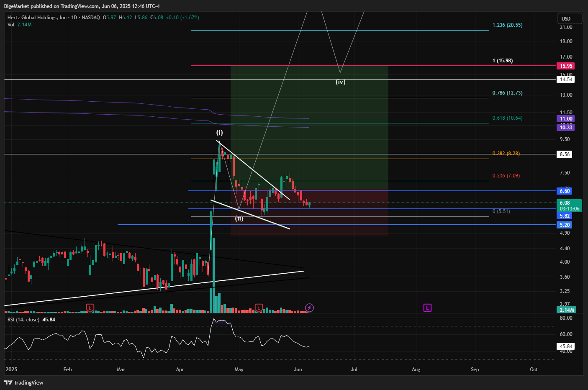Click the Jun label on time axis
Image resolution: width=588 pixels, height=390 pixels.
coord(298,369)
